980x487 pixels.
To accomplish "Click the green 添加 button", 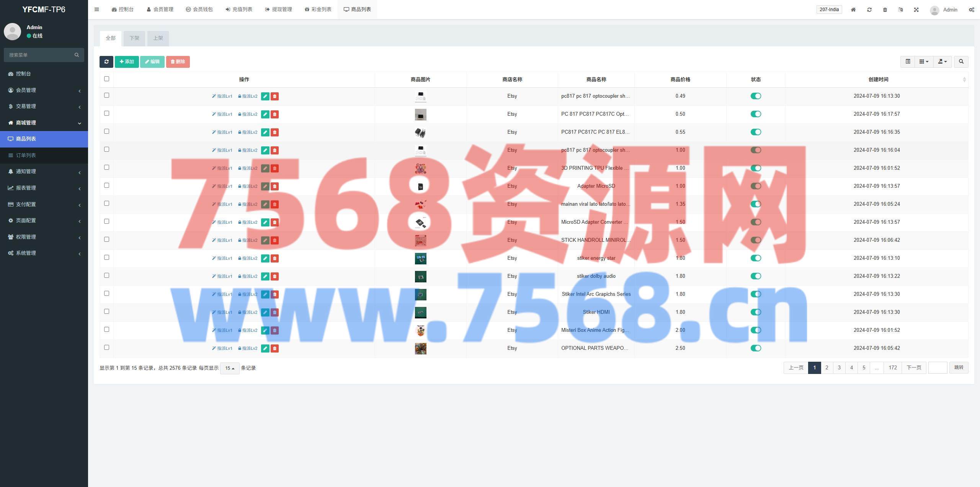I will (x=127, y=62).
